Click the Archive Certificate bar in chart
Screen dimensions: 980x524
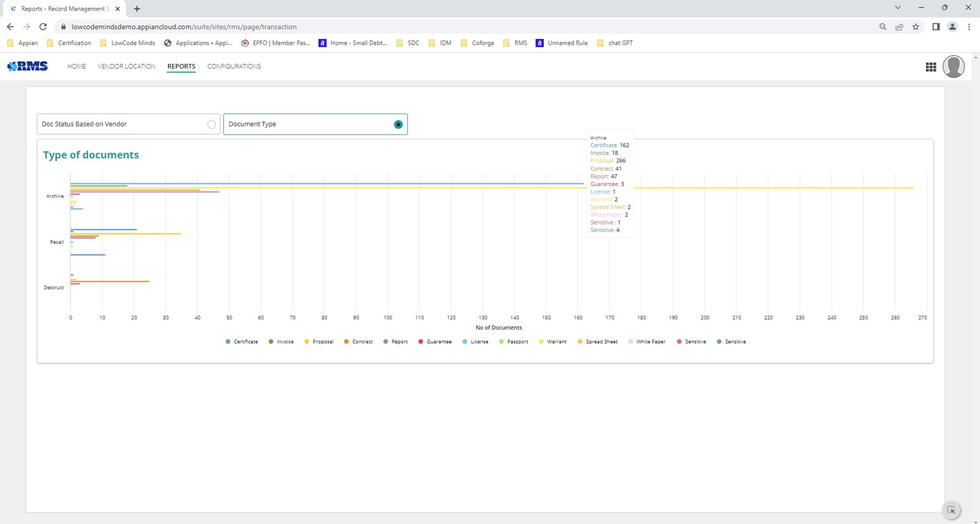pos(327,184)
